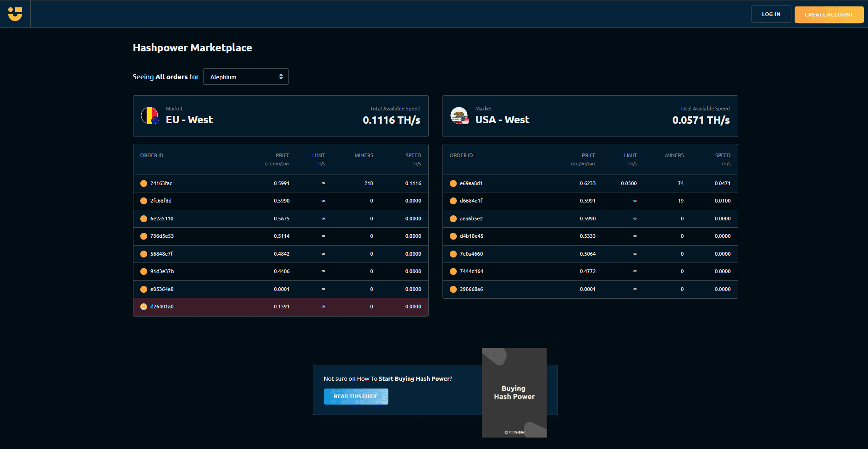This screenshot has width=868, height=449.
Task: Click the USA - West ORDER ID header
Action: pos(461,155)
